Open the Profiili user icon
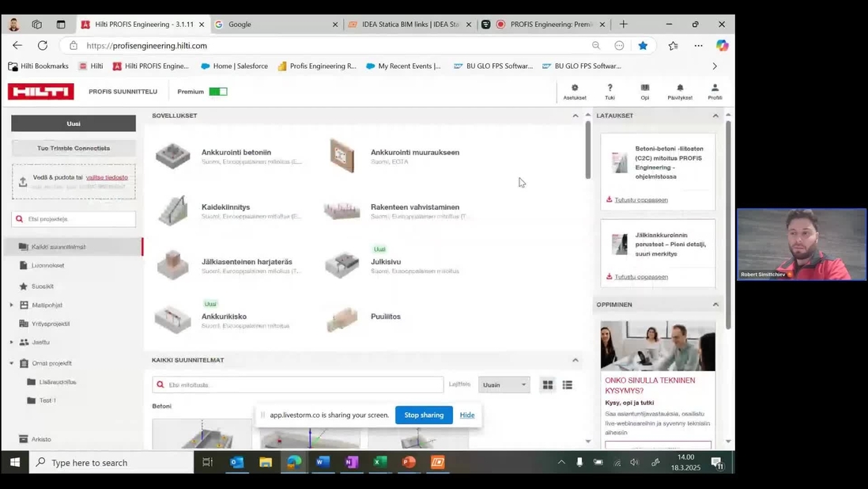Viewport: 868px width, 489px height. point(715,88)
